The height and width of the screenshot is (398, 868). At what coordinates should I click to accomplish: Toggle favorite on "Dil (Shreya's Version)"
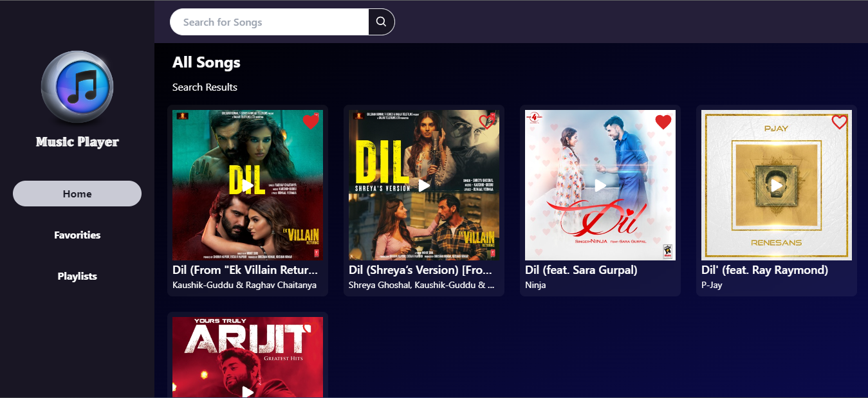pos(487,121)
